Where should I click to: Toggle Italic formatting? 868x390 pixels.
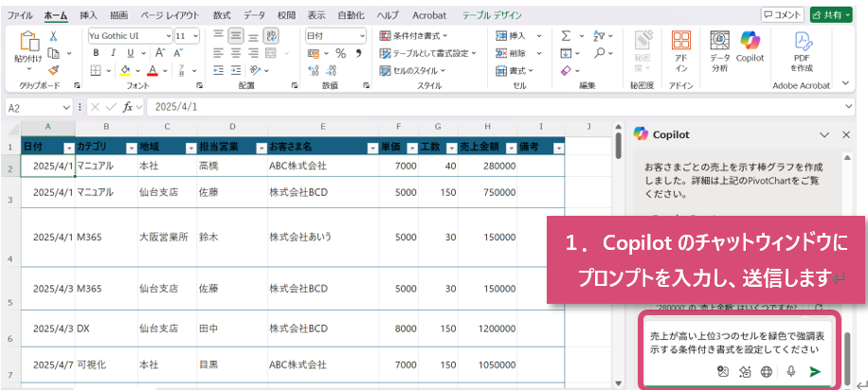coord(113,53)
